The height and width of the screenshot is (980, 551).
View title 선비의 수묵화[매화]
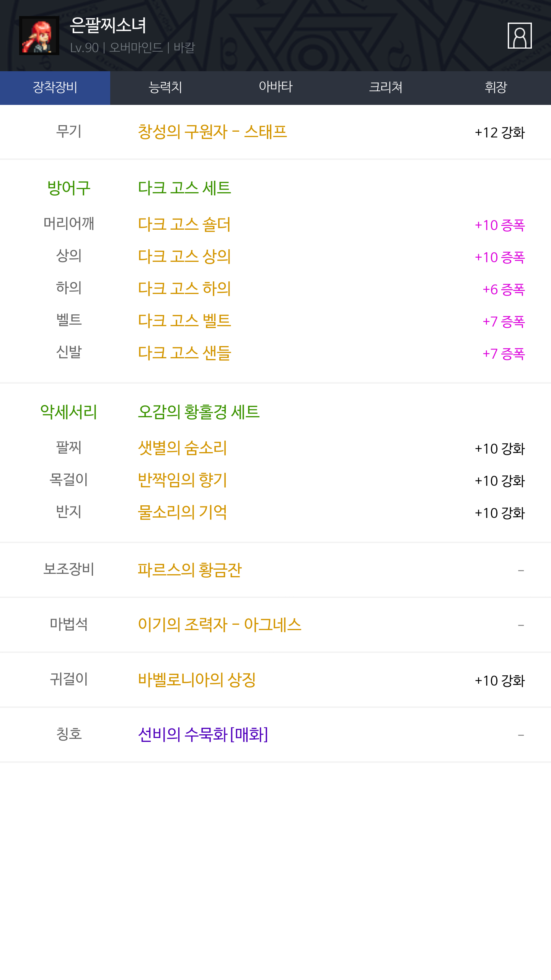point(203,734)
